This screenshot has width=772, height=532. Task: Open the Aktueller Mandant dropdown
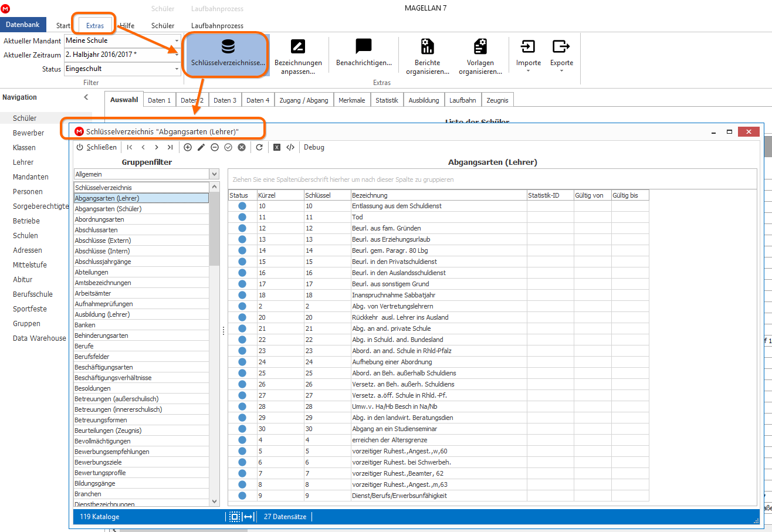pyautogui.click(x=177, y=41)
